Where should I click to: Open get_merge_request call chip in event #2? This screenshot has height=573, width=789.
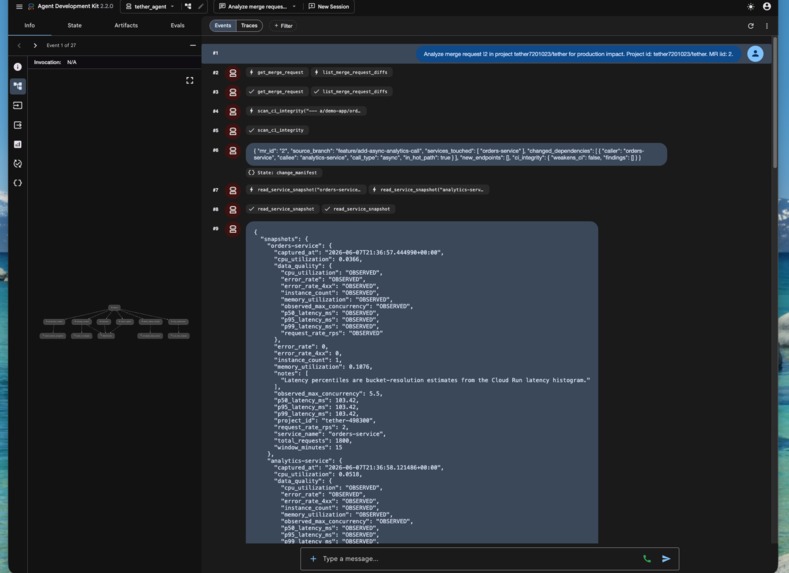tap(277, 72)
